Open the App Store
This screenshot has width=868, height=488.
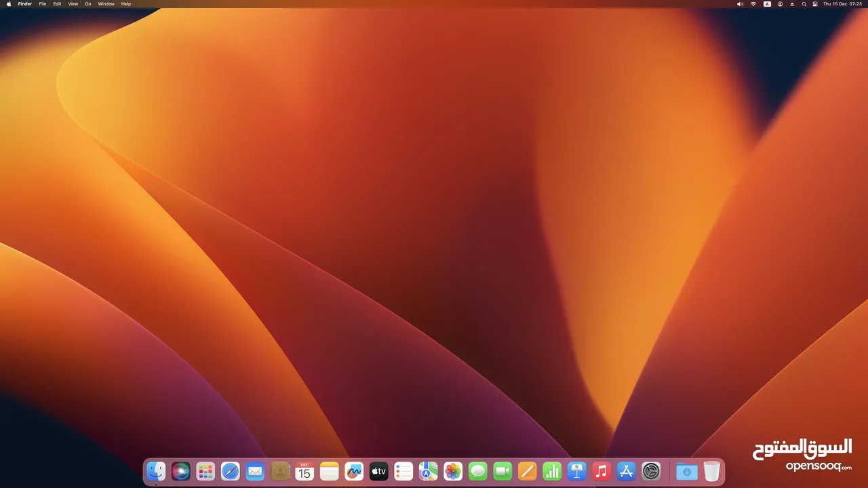[x=627, y=471]
